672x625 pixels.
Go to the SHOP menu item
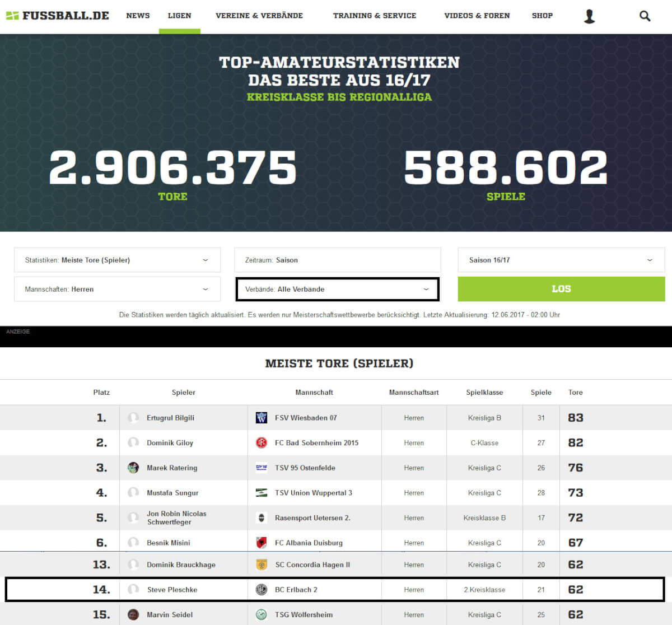pyautogui.click(x=542, y=16)
